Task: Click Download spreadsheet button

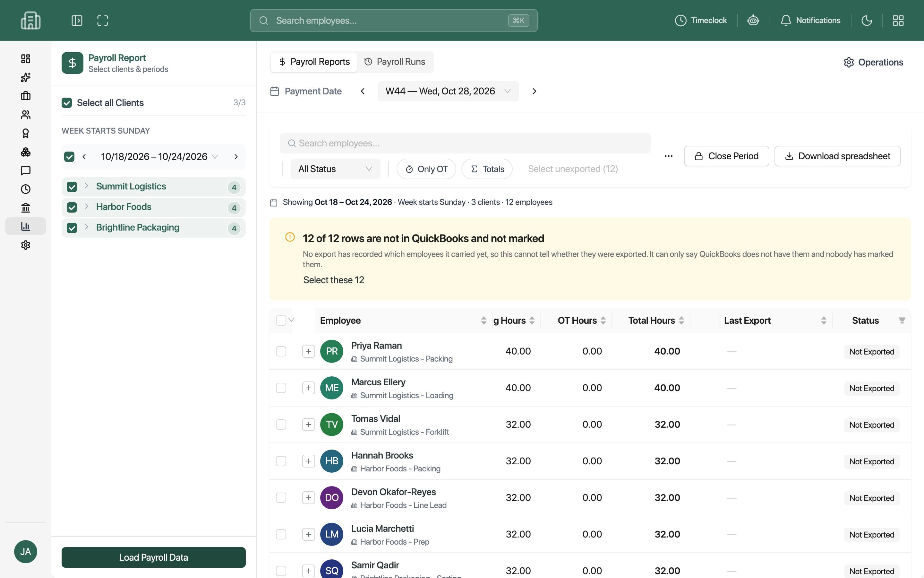Action: 837,156
